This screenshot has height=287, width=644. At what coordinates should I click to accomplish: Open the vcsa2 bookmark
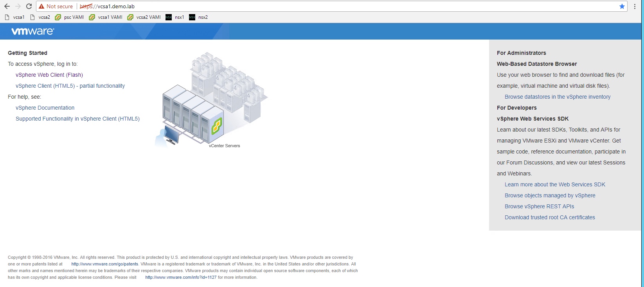pyautogui.click(x=40, y=17)
